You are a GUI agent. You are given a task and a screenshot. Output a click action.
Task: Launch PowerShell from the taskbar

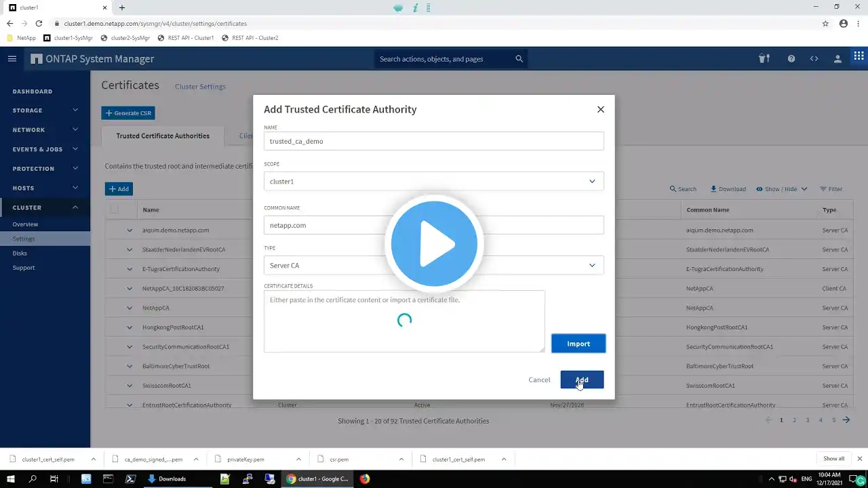coord(130,479)
